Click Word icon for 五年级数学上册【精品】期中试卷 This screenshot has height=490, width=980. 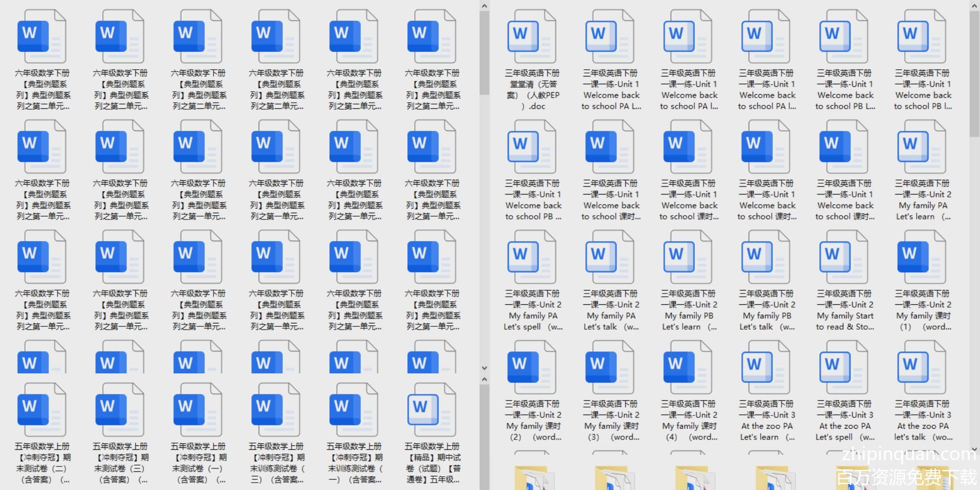click(x=432, y=410)
